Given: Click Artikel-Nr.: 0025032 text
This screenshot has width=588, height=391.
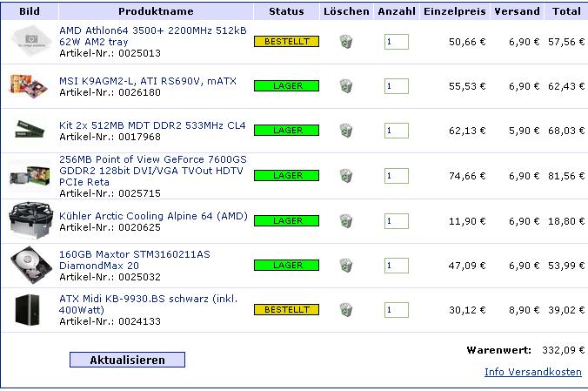Looking at the screenshot, I should 110,277.
